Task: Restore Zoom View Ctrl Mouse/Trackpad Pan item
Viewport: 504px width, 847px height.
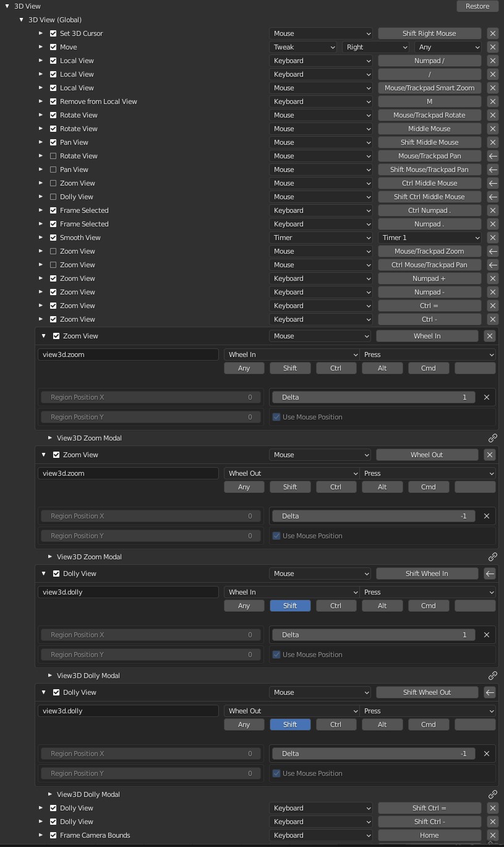Action: (492, 265)
